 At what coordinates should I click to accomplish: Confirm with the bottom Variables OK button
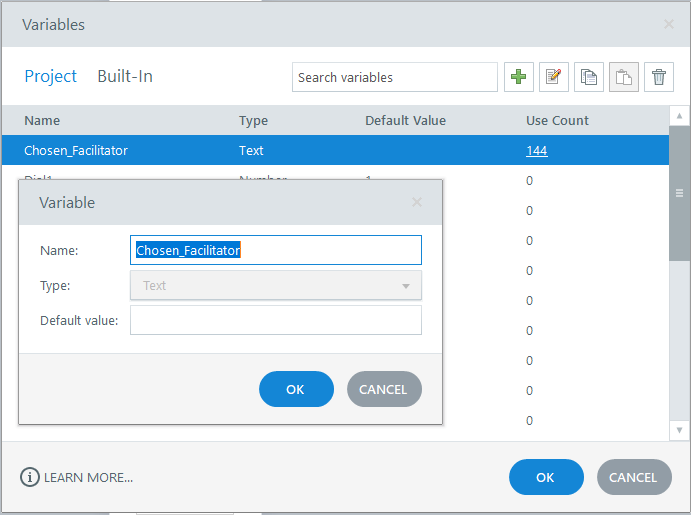(x=545, y=477)
